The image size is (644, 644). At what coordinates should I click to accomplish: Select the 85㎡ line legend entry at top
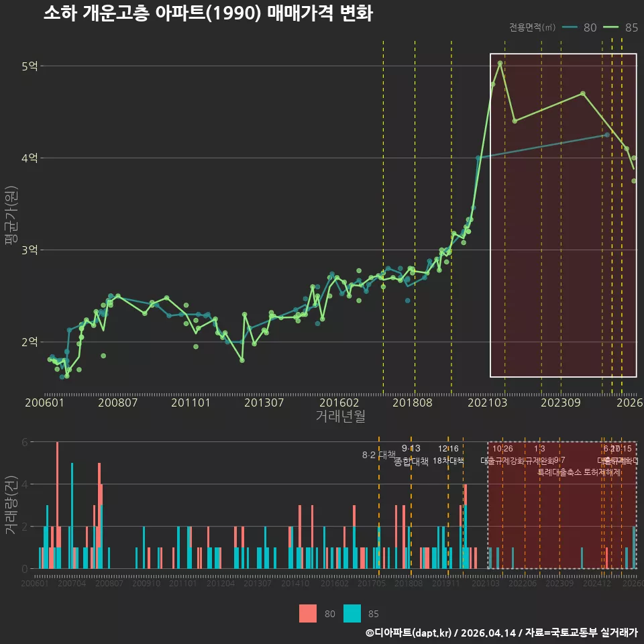pos(621,28)
